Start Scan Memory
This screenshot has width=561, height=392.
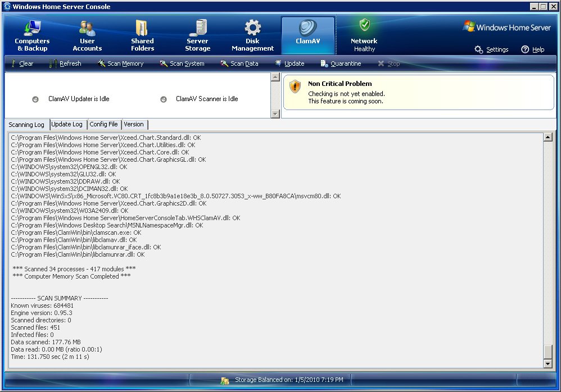coord(120,63)
